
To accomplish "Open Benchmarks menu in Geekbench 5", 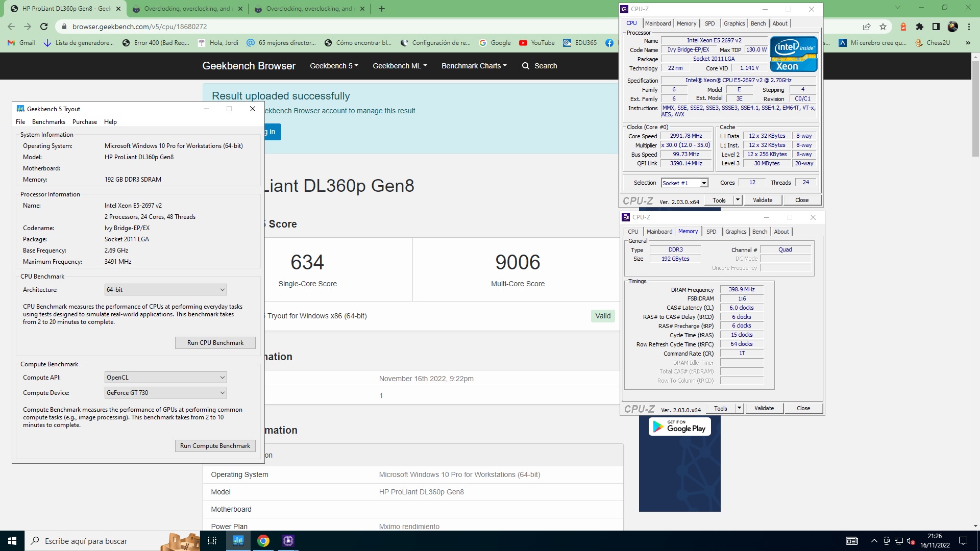I will click(x=48, y=122).
